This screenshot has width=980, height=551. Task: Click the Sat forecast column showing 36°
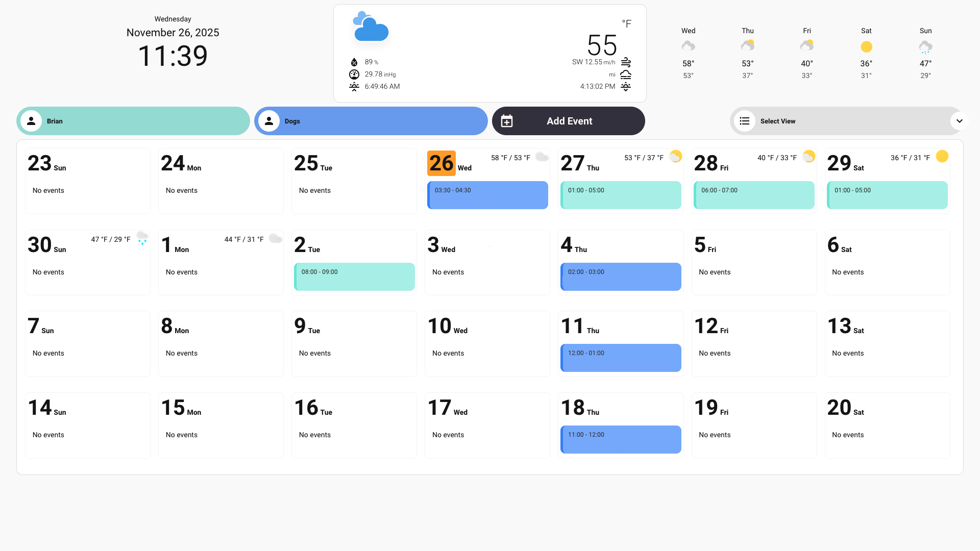[866, 53]
